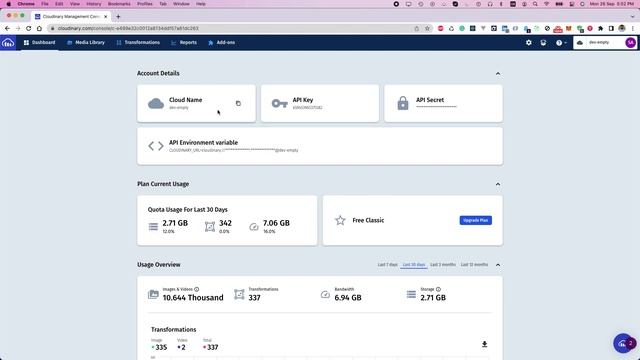Open a new browser tab
640x360 pixels.
[118, 17]
